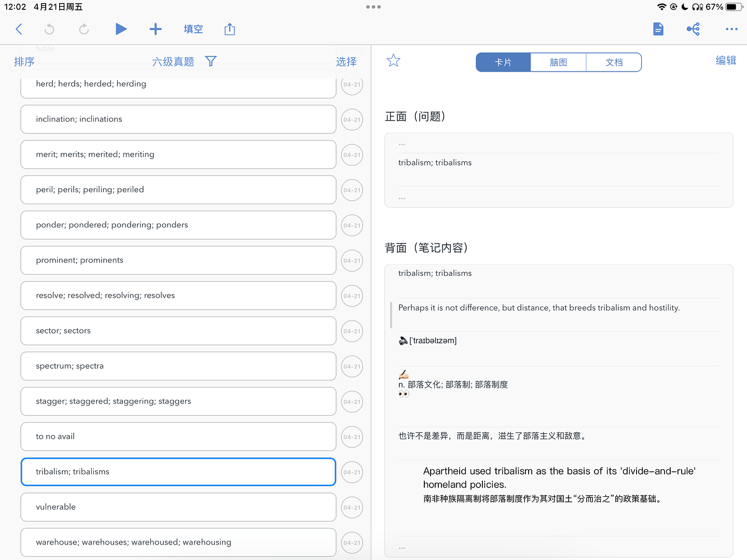
Task: Select the 'prominent; prominents' card
Action: click(x=178, y=260)
